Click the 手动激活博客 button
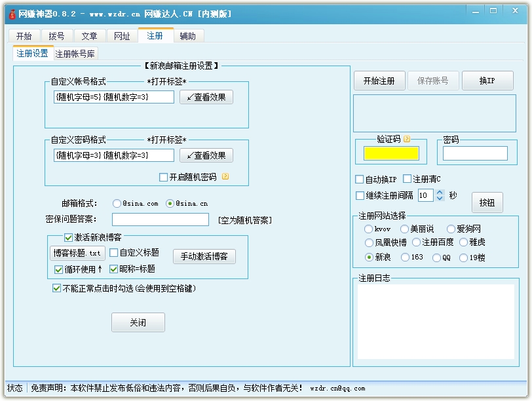The width and height of the screenshot is (532, 401). click(x=204, y=256)
